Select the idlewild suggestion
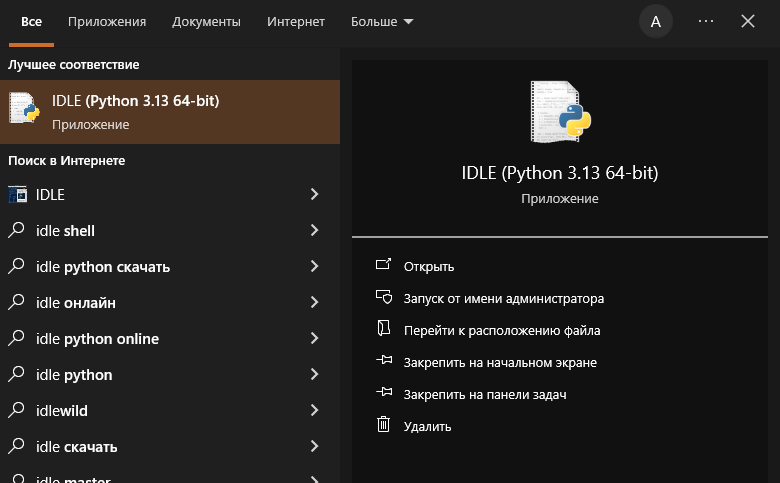780x483 pixels. tap(62, 411)
